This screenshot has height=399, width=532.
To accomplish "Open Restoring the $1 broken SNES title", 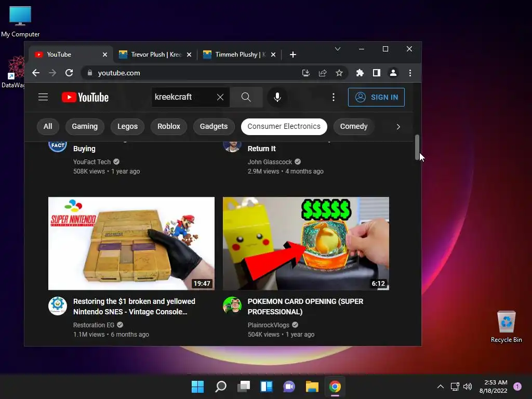I will click(135, 307).
